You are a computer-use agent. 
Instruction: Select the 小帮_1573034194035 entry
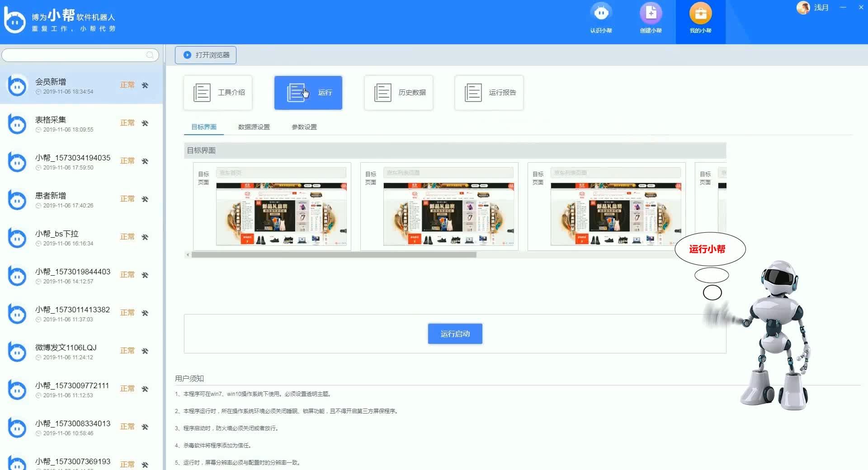pyautogui.click(x=81, y=161)
